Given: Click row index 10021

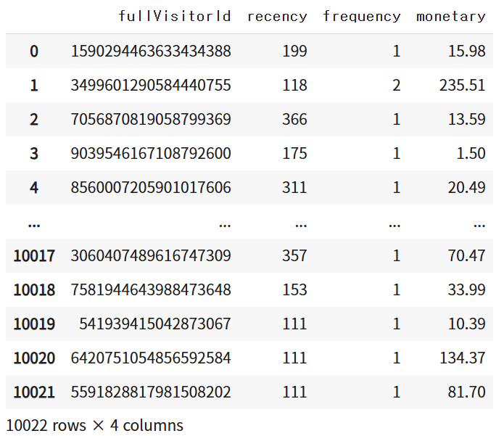Looking at the screenshot, I should click(x=34, y=392).
